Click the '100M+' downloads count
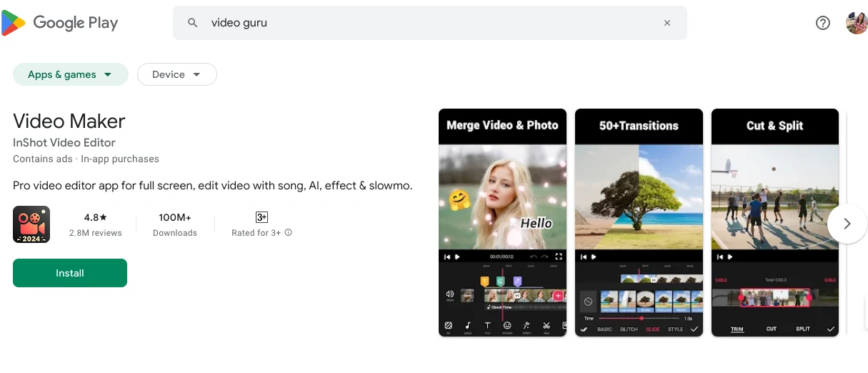The image size is (868, 373). 175,217
